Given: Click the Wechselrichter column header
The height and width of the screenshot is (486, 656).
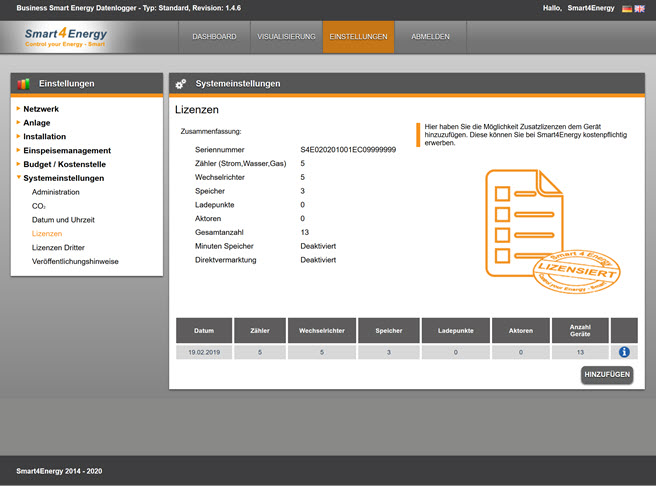Looking at the screenshot, I should 322,330.
